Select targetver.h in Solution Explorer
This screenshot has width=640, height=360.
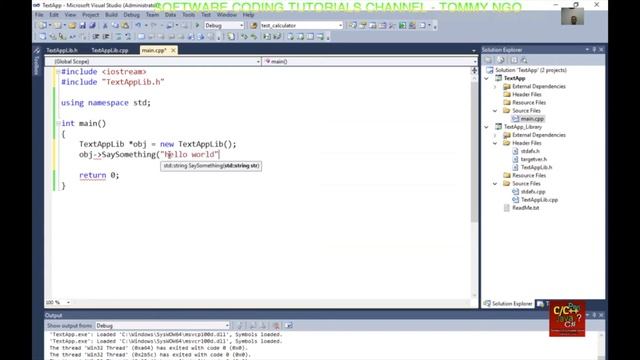[534, 159]
